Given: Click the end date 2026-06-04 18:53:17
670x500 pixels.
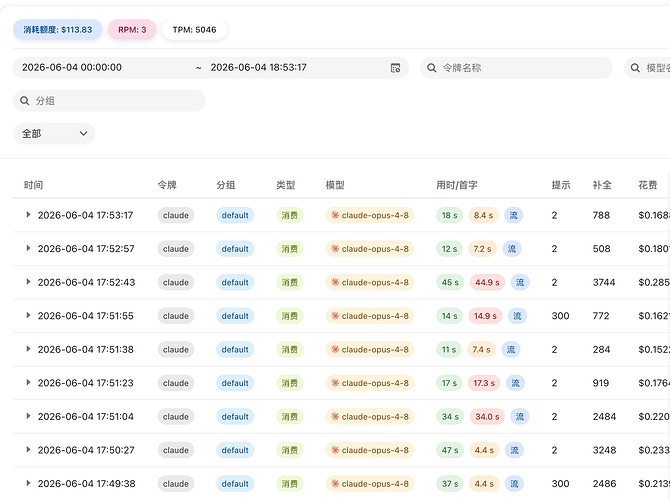Looking at the screenshot, I should point(259,68).
